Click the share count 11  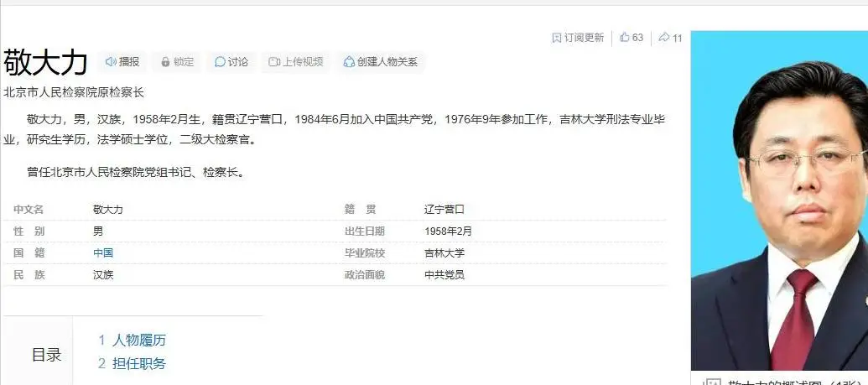click(678, 39)
